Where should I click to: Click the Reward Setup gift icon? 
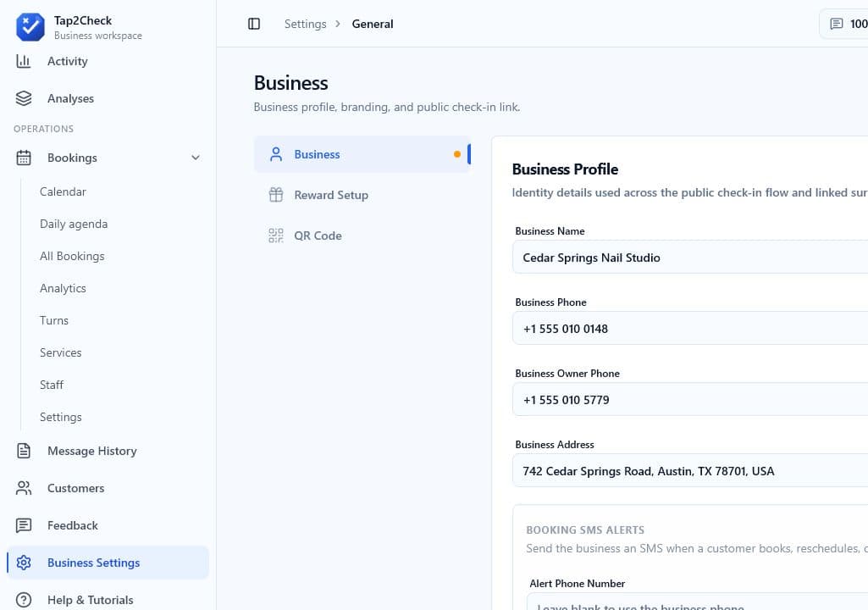click(276, 195)
